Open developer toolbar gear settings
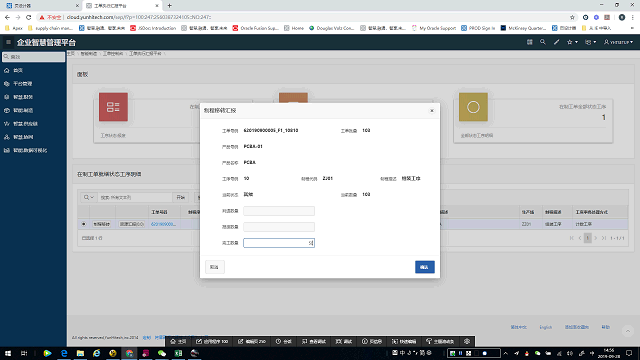Image resolution: width=640 pixels, height=360 pixels. (x=467, y=341)
